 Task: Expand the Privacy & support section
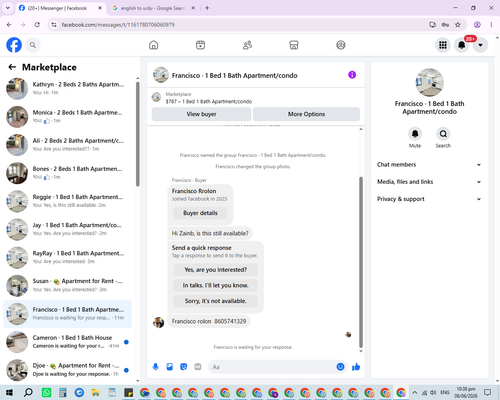(429, 199)
